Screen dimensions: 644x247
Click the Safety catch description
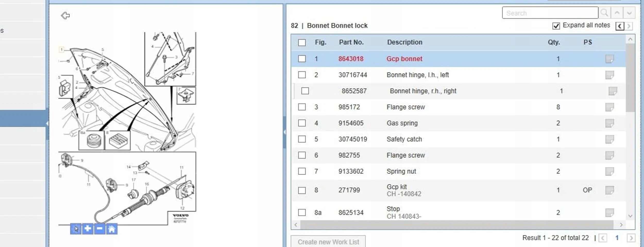(x=404, y=139)
